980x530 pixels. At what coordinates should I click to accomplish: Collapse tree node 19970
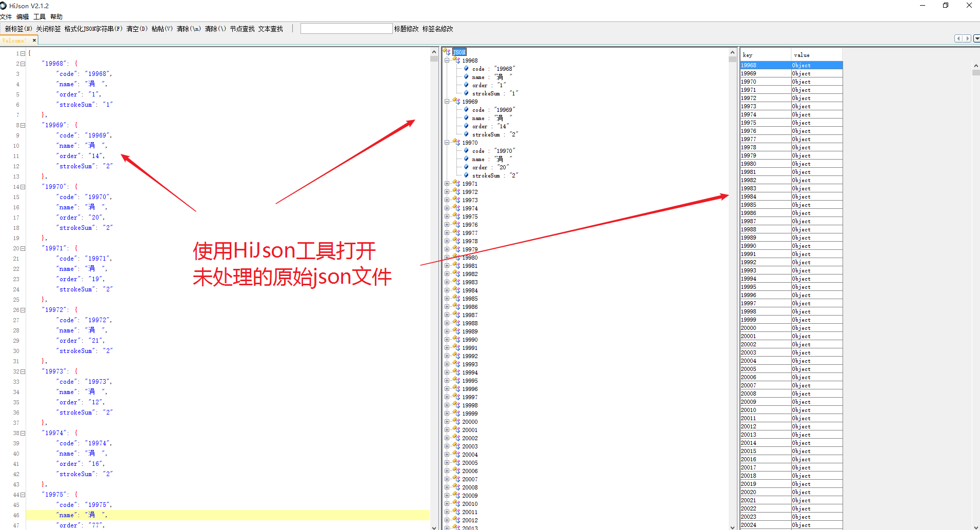[447, 143]
